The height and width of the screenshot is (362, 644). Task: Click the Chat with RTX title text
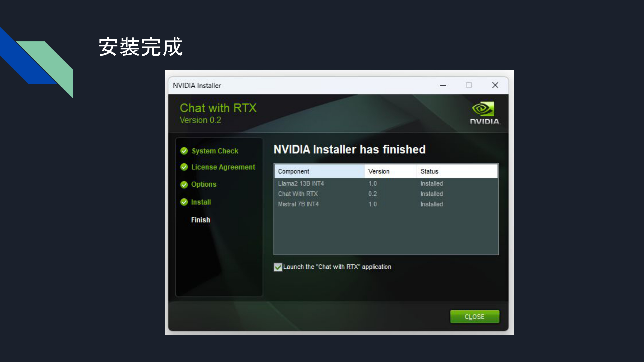[x=218, y=108]
